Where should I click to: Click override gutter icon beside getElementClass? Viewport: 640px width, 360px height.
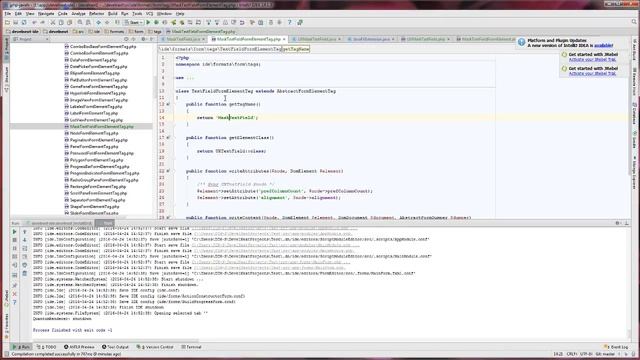coord(168,138)
